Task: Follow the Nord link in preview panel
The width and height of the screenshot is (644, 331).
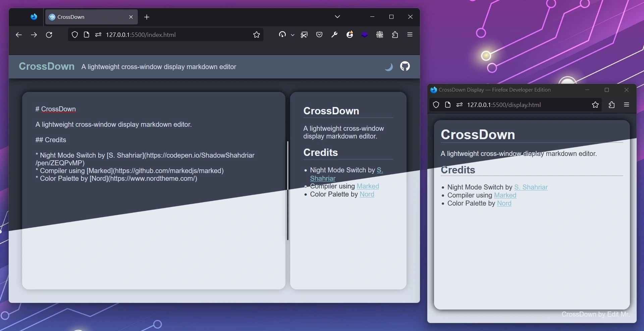Action: tap(367, 194)
